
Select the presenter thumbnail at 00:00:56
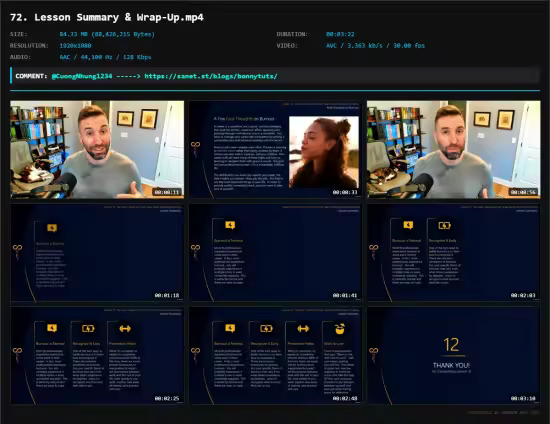tap(454, 150)
